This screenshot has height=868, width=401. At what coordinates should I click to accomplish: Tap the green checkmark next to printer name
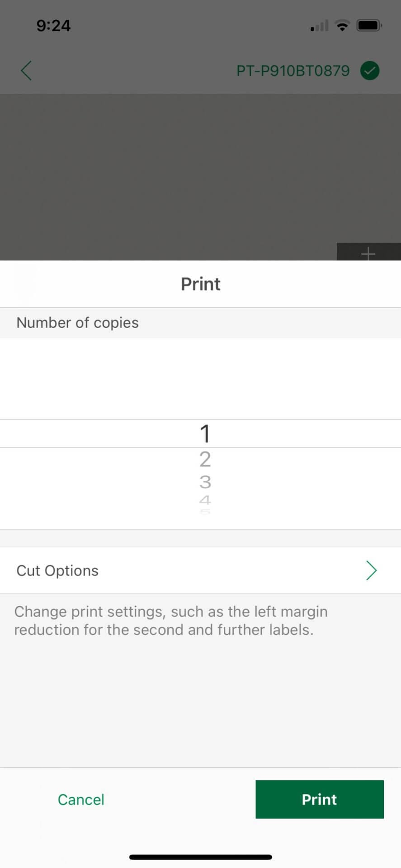tap(369, 71)
